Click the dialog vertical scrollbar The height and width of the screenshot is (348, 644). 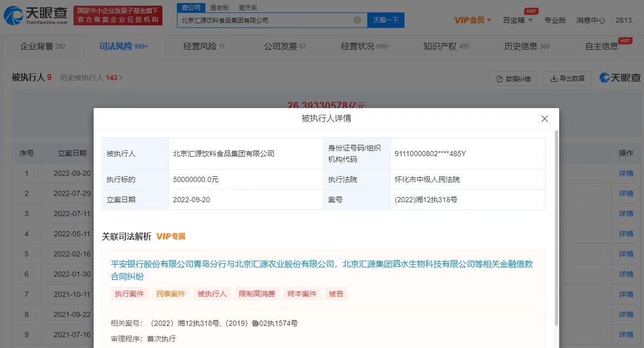point(557,228)
